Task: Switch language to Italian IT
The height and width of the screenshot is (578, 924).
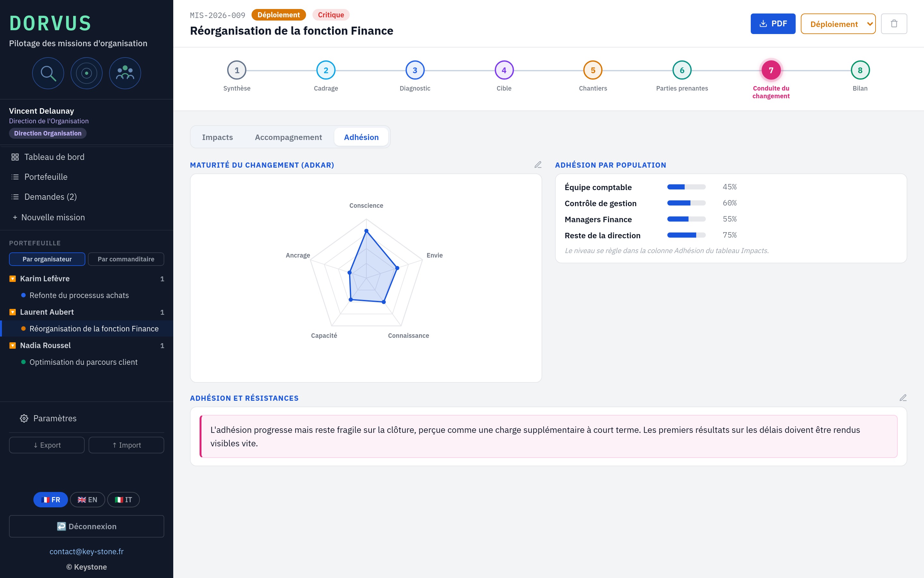Action: click(x=123, y=500)
